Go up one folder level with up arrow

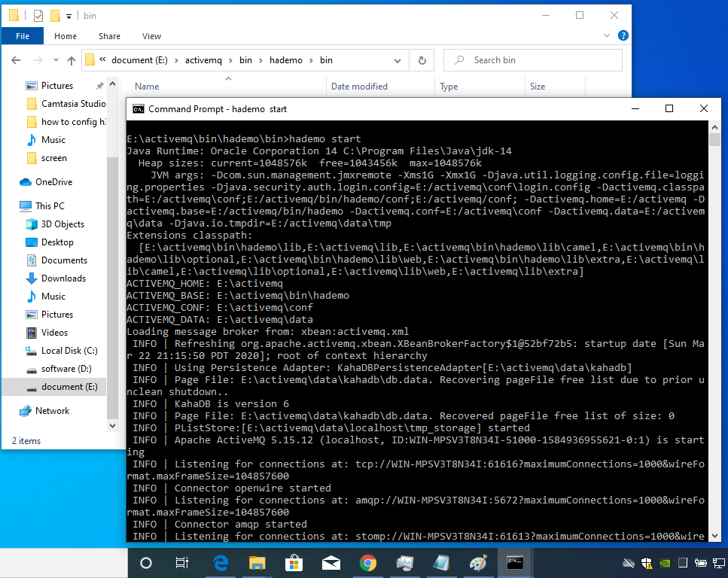click(72, 60)
